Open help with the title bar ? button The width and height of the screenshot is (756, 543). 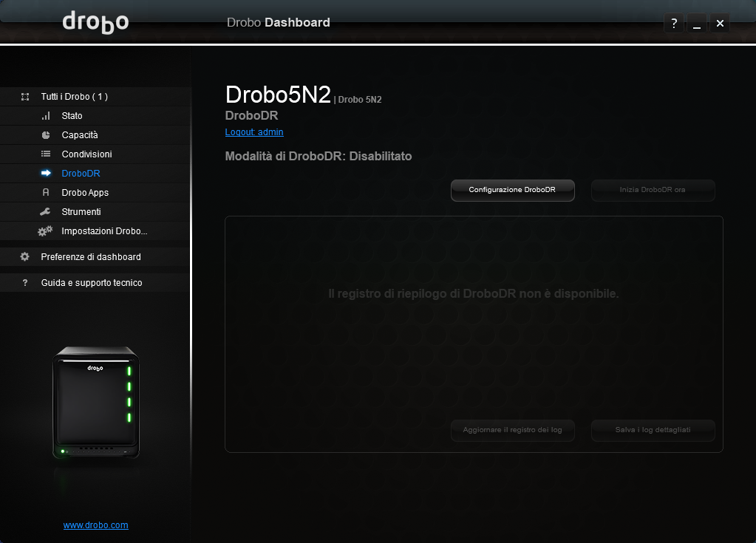point(673,24)
